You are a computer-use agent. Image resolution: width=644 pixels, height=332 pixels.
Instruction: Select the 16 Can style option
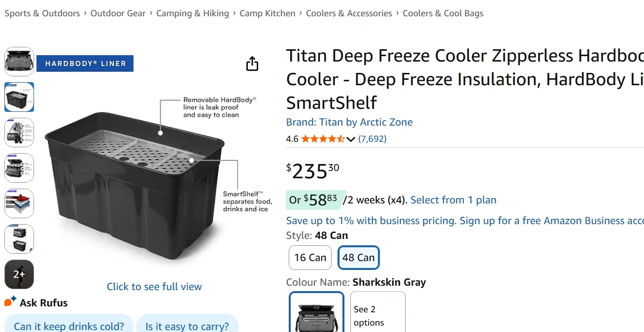point(310,258)
